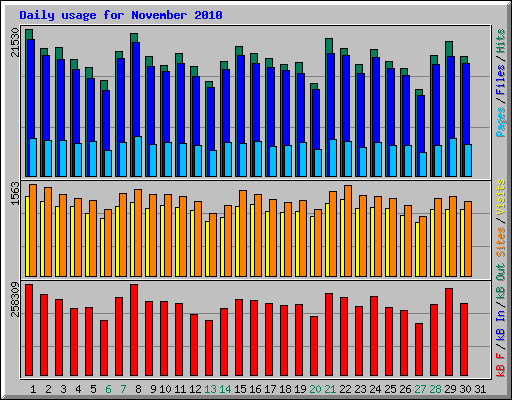Click day label 1 on x-axis
The height and width of the screenshot is (400, 512).
[33, 389]
